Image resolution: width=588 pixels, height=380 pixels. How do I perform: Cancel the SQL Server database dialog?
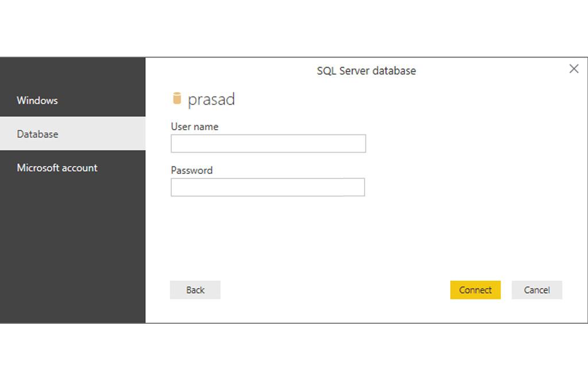tap(537, 290)
